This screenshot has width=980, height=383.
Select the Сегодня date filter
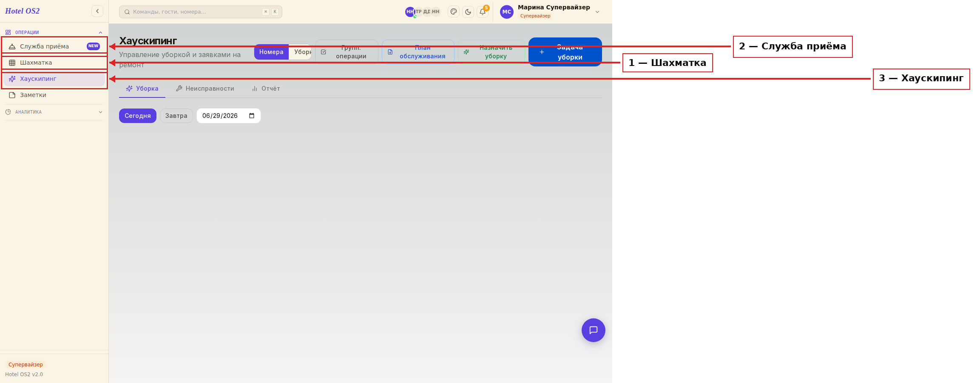click(138, 116)
